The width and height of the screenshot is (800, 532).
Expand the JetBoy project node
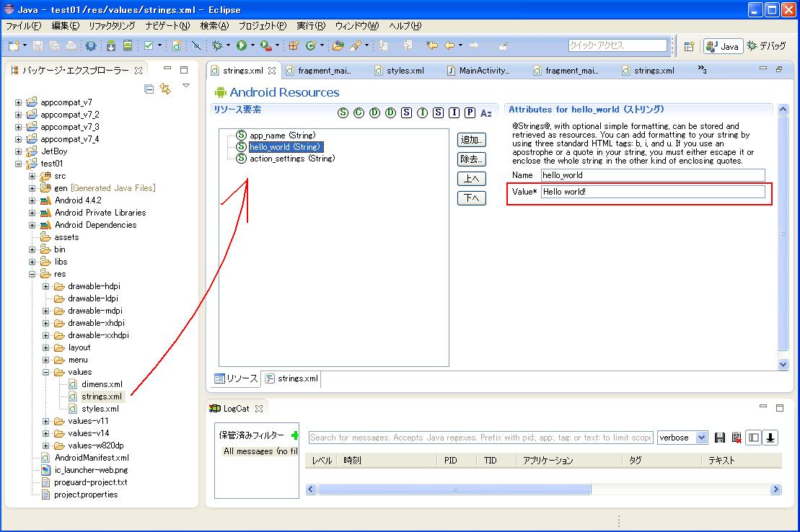pyautogui.click(x=18, y=151)
